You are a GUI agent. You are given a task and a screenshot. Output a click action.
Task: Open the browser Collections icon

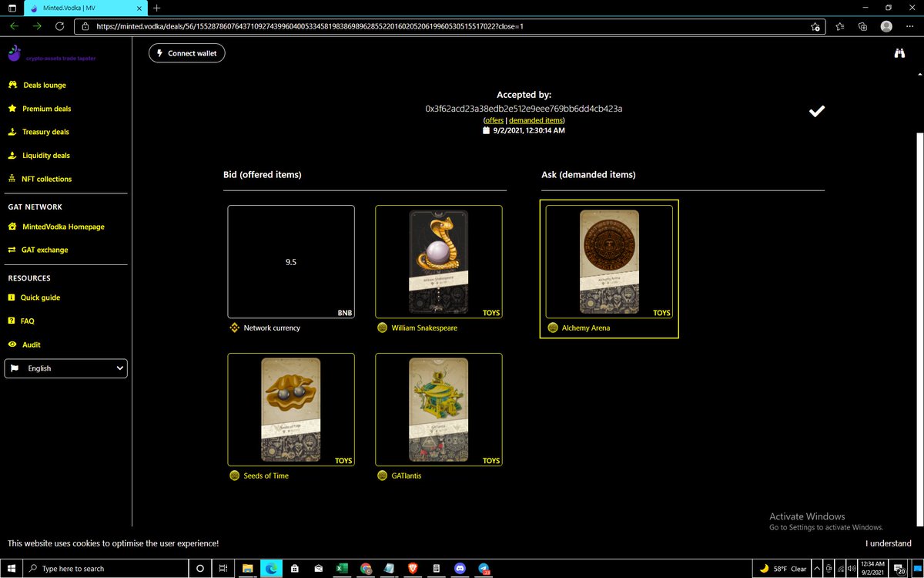[x=862, y=26]
